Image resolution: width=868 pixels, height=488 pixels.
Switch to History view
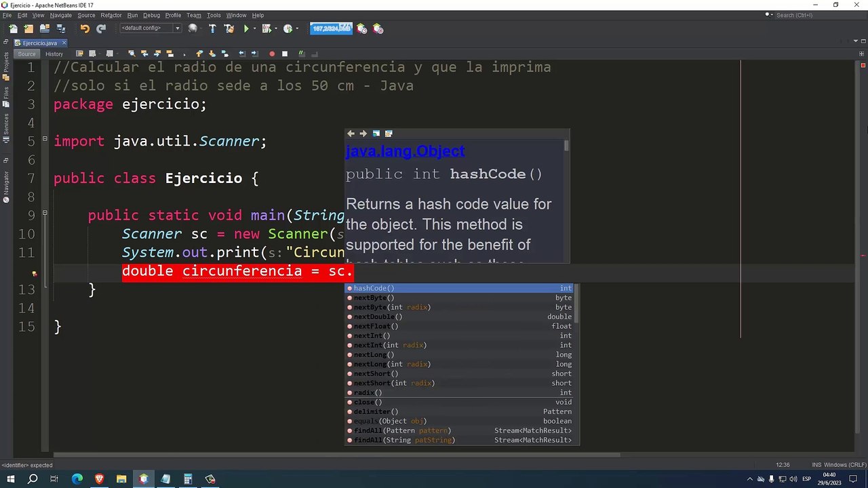54,54
